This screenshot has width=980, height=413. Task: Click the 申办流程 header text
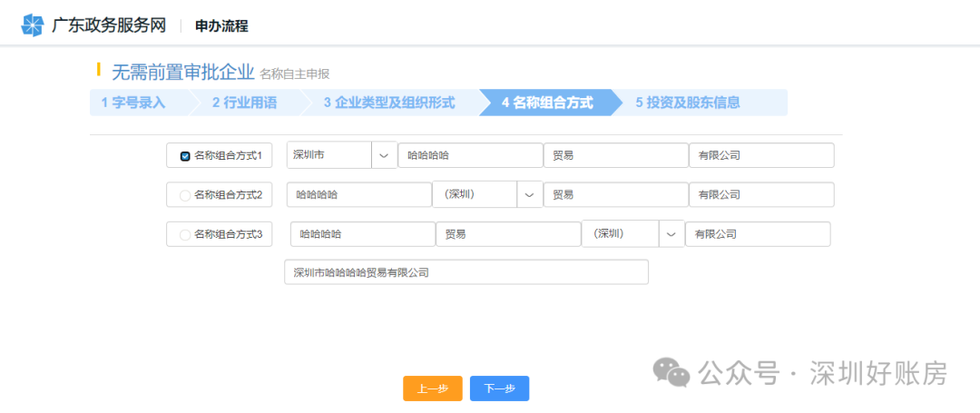click(222, 26)
